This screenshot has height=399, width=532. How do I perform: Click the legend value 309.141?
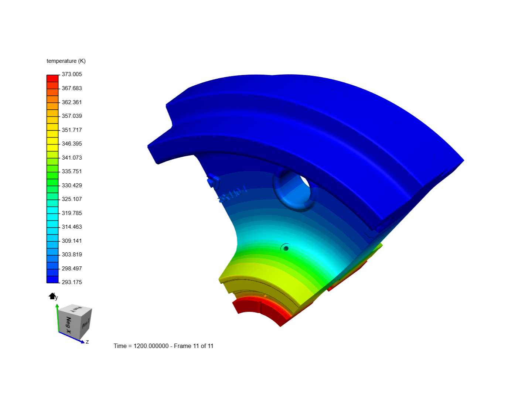[72, 241]
